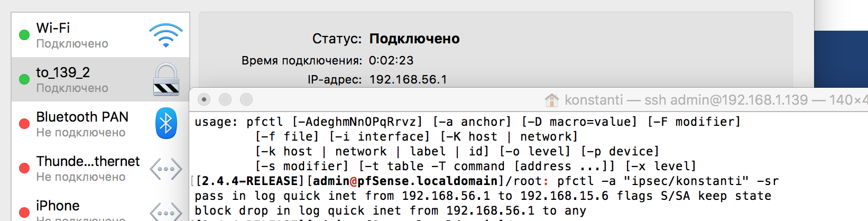Select the to_139_2 VPN service
This screenshot has width=868, height=221.
[x=100, y=79]
